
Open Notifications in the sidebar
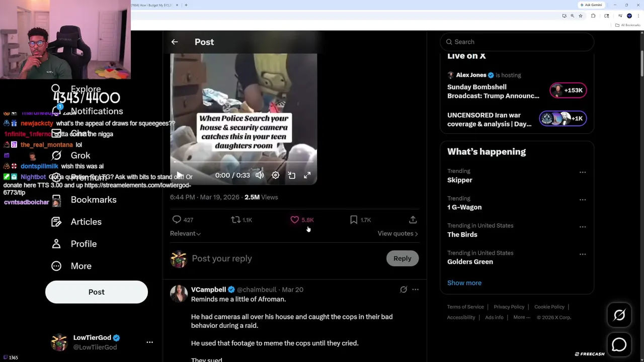[88, 111]
